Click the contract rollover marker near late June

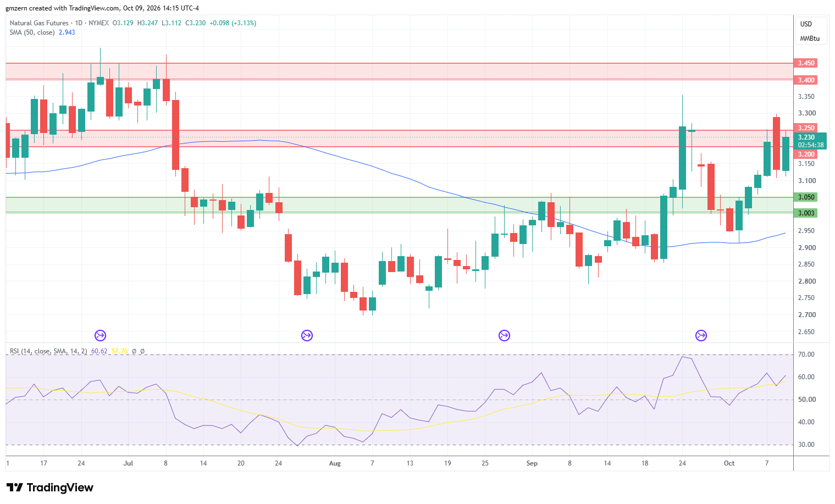coord(100,335)
